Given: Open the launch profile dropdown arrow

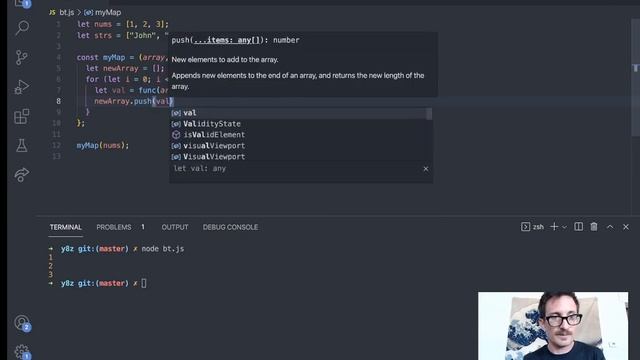Looking at the screenshot, I should (x=564, y=227).
